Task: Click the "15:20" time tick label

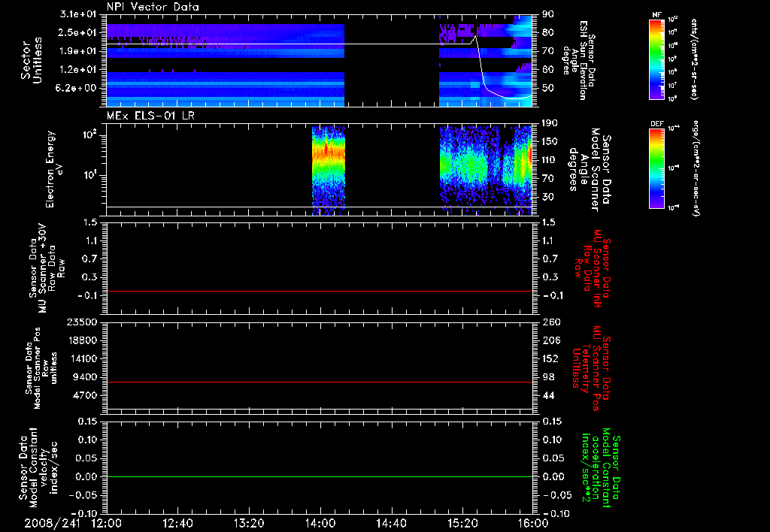Action: [462, 524]
